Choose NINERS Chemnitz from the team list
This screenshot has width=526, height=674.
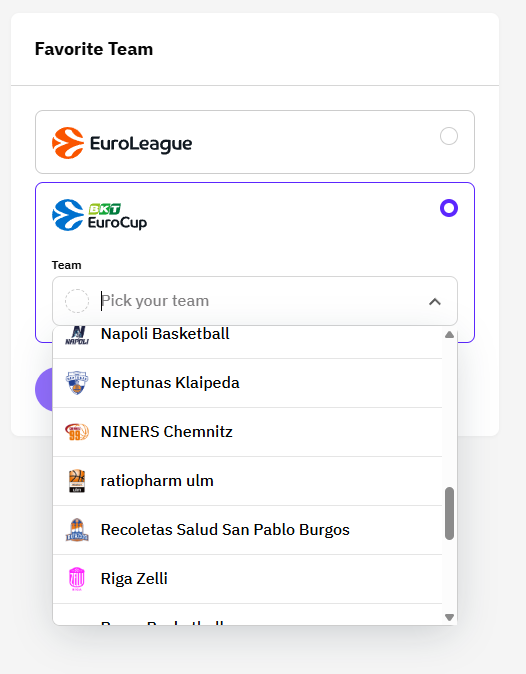(x=248, y=432)
